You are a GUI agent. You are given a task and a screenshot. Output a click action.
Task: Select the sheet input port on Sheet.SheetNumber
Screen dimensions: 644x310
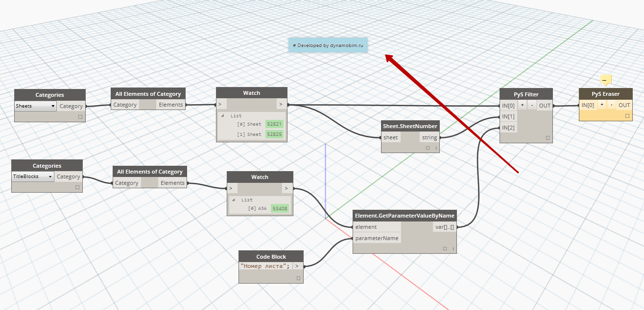[391, 137]
